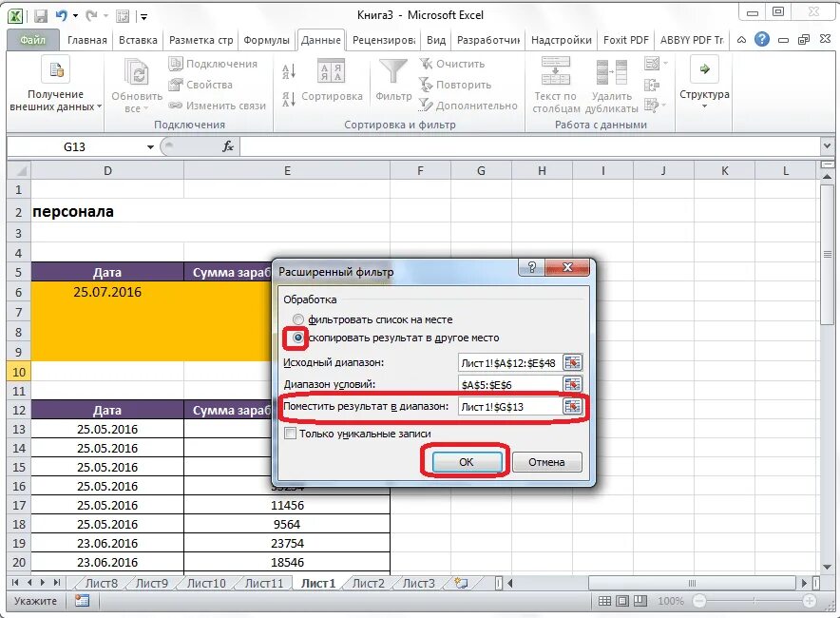The width and height of the screenshot is (840, 618).
Task: Minimize the ribbon with caret icon
Action: coord(741,40)
